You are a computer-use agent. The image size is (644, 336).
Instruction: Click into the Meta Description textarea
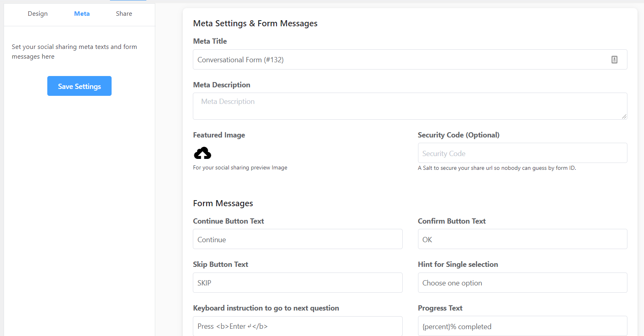409,106
